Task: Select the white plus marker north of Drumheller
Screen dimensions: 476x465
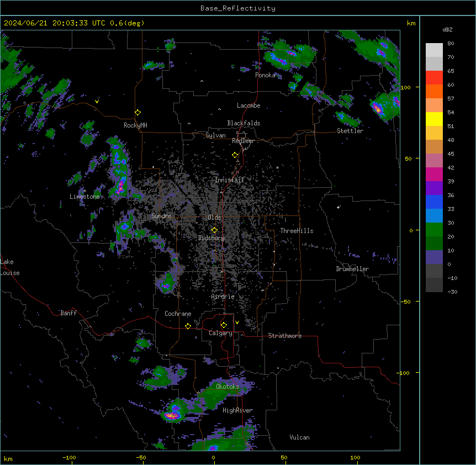Action: click(338, 207)
